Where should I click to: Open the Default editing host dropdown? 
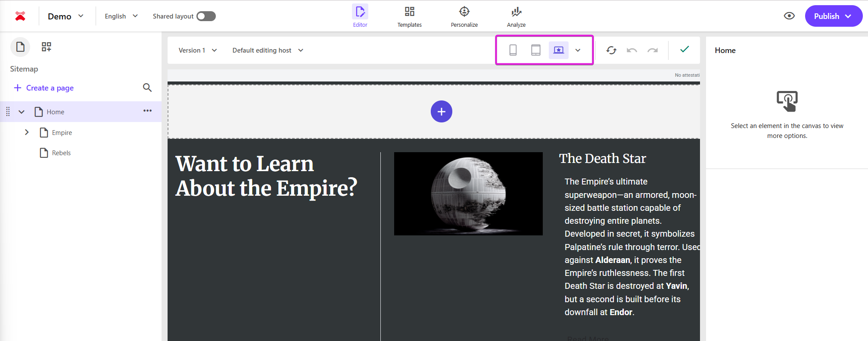pos(268,50)
